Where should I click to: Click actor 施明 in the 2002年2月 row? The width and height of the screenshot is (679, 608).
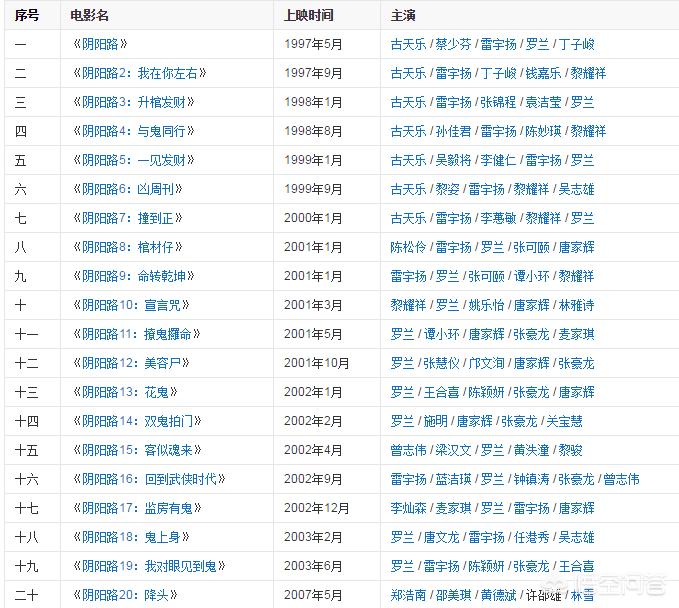(x=435, y=421)
